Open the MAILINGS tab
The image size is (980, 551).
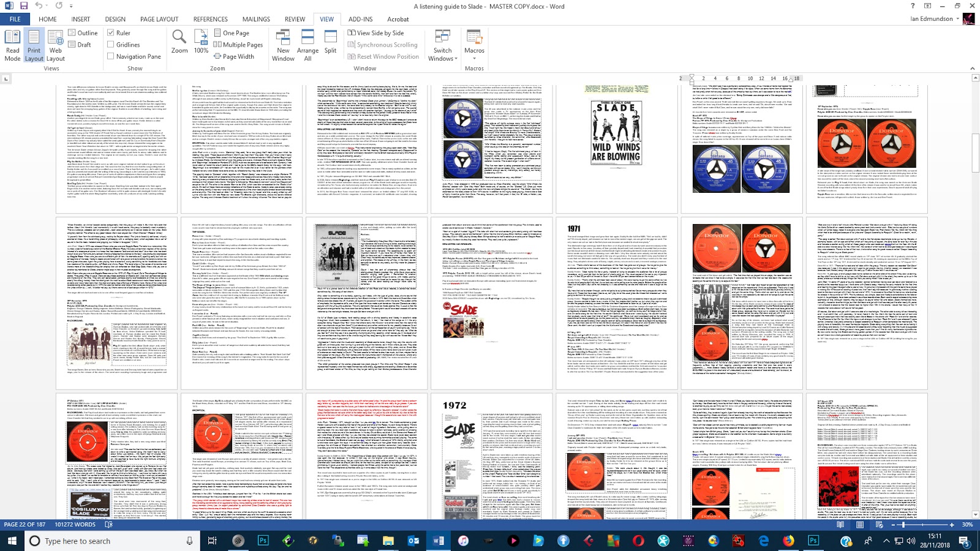256,19
